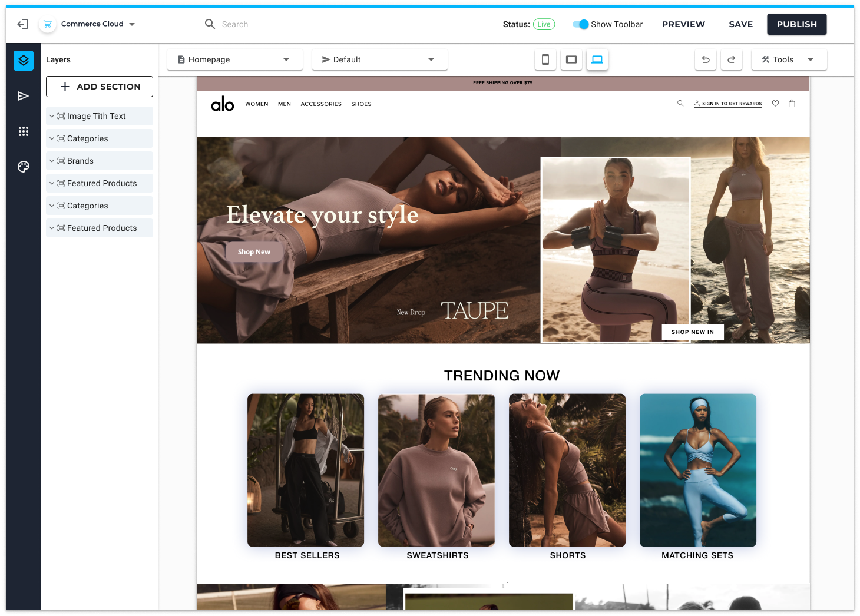Open the Homepage page dropdown
This screenshot has width=860, height=616.
point(234,59)
